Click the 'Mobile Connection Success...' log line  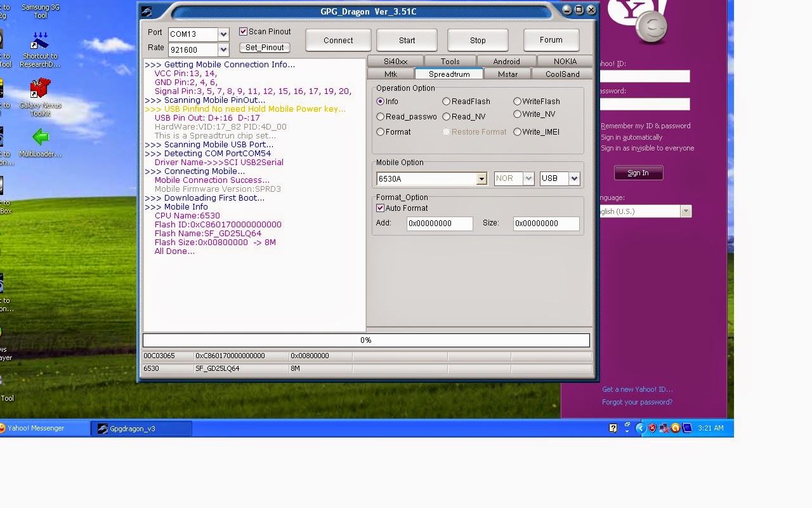pyautogui.click(x=212, y=180)
